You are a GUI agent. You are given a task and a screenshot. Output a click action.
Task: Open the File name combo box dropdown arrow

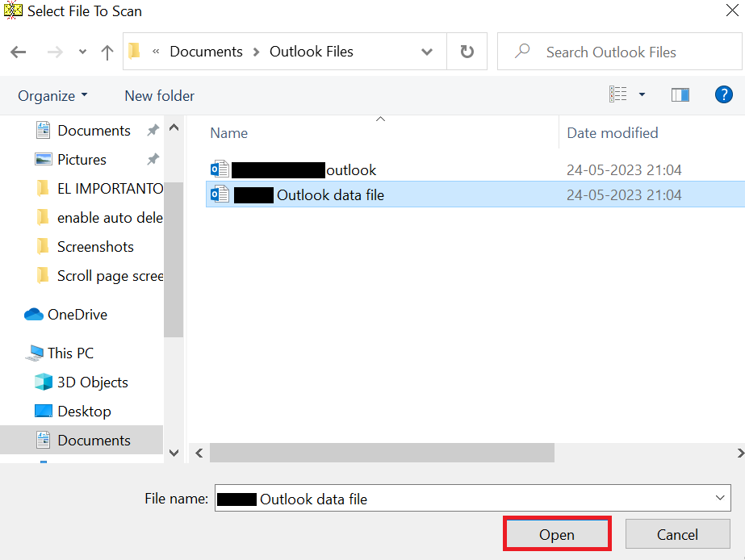721,498
